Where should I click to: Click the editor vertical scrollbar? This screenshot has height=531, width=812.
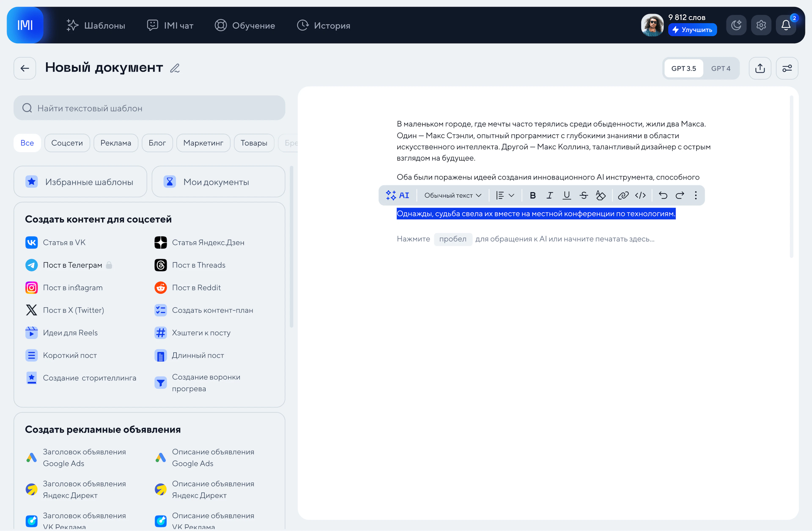[x=791, y=176]
